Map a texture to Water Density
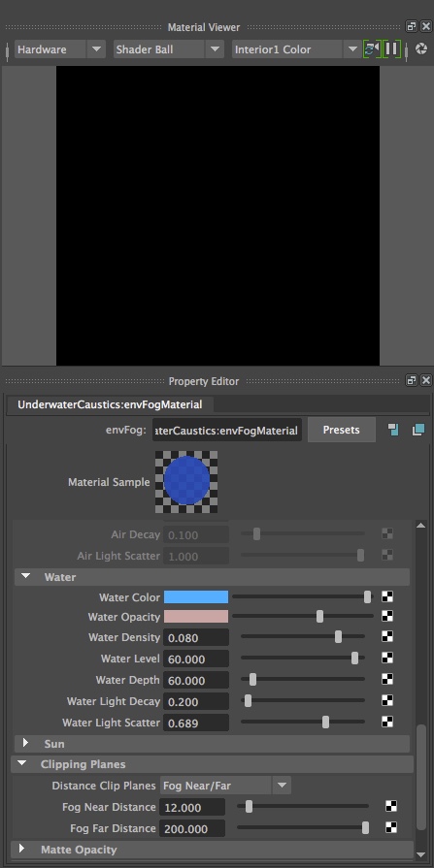The width and height of the screenshot is (434, 868). [387, 636]
